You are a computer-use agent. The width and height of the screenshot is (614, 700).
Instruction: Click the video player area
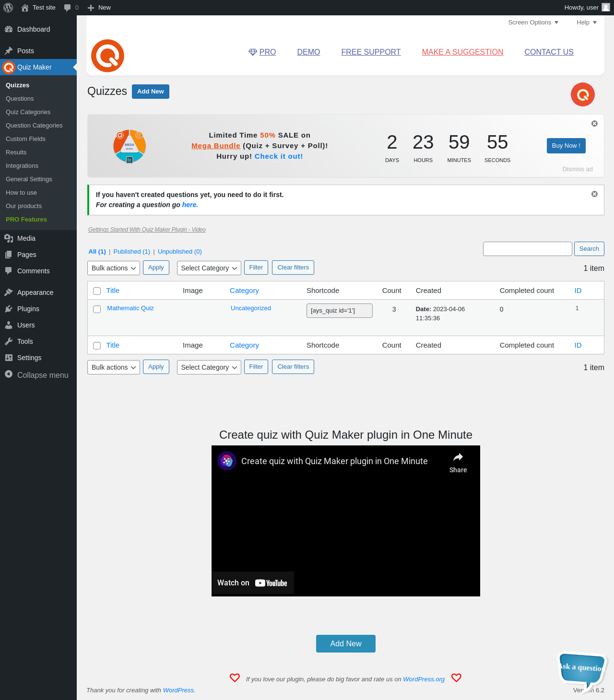(346, 521)
